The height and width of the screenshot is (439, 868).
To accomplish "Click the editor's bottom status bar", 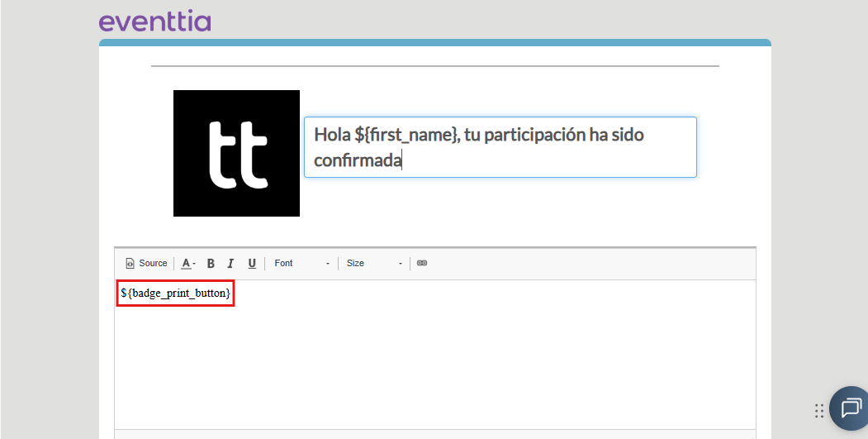I will click(x=435, y=434).
